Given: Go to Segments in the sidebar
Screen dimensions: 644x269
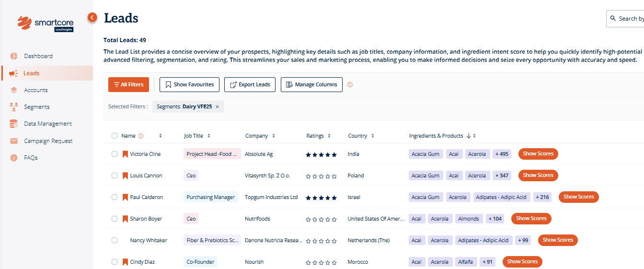Looking at the screenshot, I should pos(36,107).
